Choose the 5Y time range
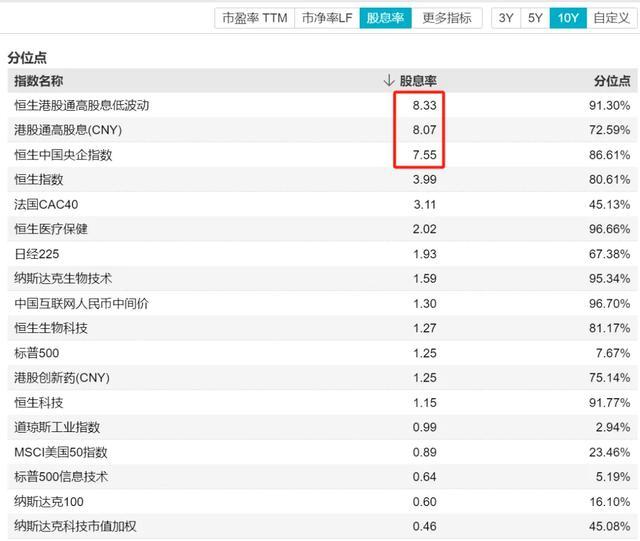 pyautogui.click(x=535, y=18)
